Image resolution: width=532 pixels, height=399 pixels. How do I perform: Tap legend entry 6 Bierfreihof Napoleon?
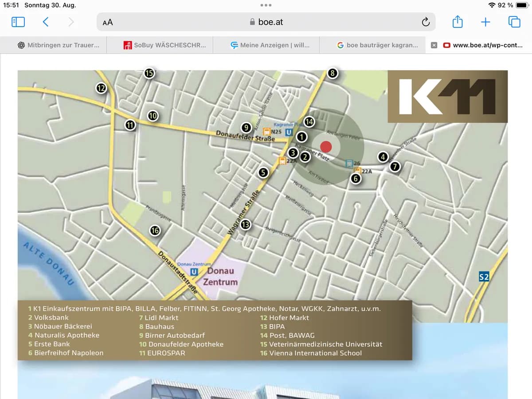[66, 353]
